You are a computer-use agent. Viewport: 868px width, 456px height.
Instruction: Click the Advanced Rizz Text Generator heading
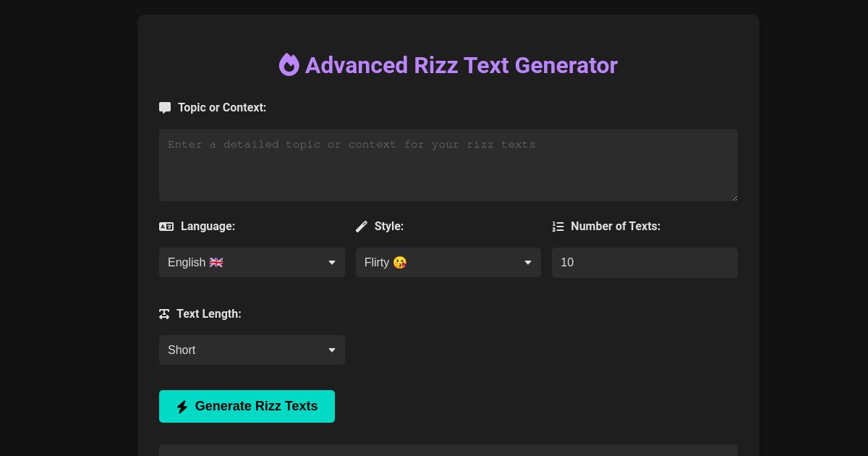click(461, 65)
